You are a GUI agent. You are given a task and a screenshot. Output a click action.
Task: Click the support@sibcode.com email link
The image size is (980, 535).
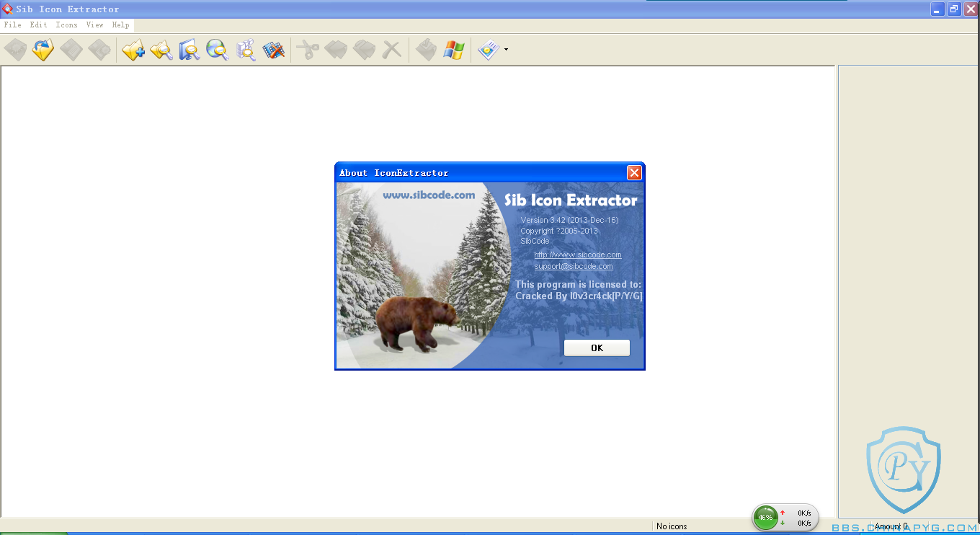click(x=574, y=266)
